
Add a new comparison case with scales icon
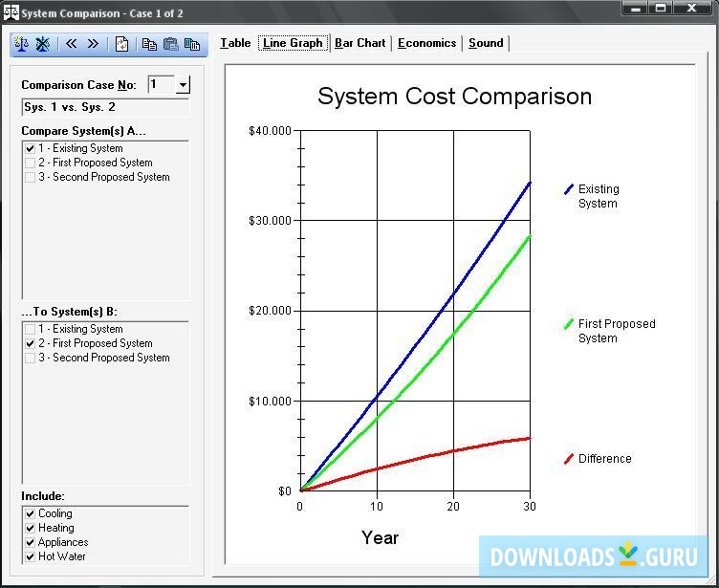click(21, 44)
